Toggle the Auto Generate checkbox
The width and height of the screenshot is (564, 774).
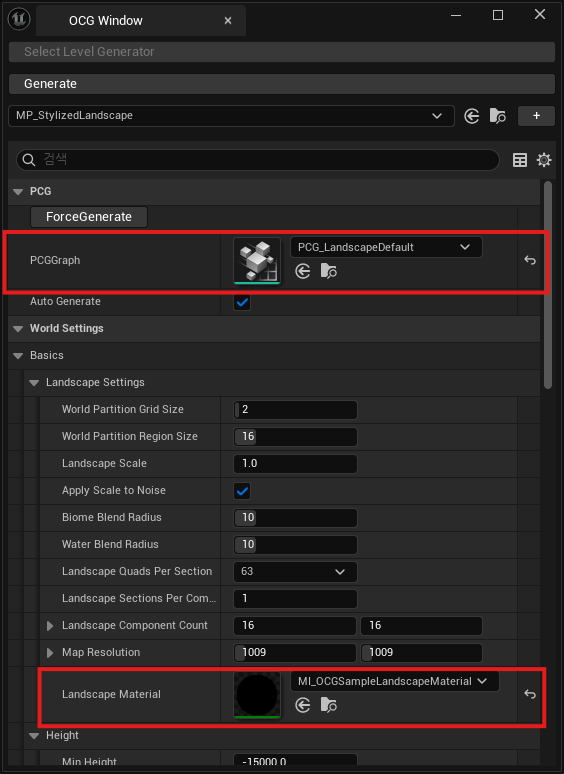tap(242, 302)
